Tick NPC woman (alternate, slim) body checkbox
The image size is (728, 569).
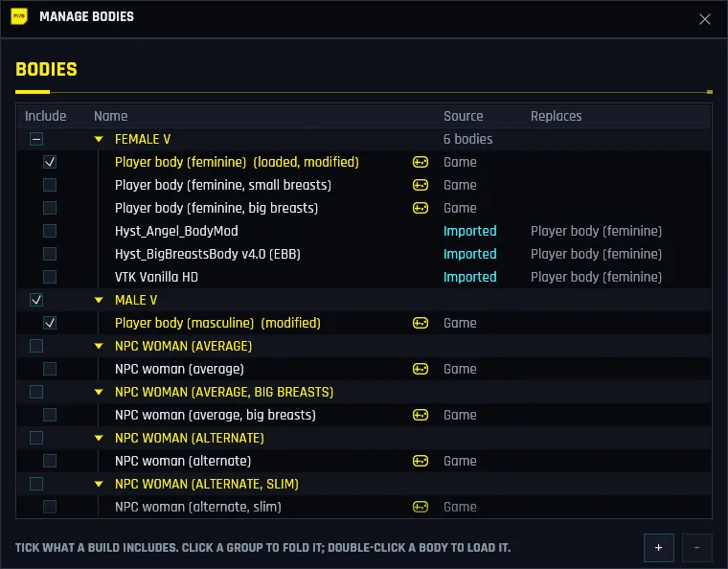point(50,507)
